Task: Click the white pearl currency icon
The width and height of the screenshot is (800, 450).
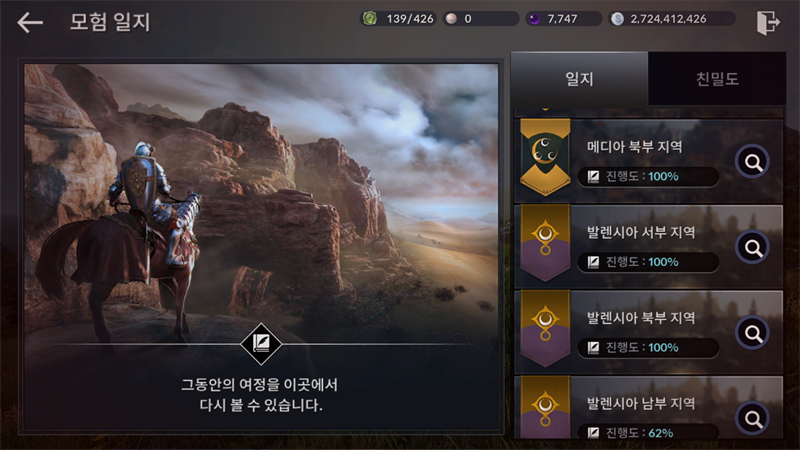Action: tap(451, 19)
